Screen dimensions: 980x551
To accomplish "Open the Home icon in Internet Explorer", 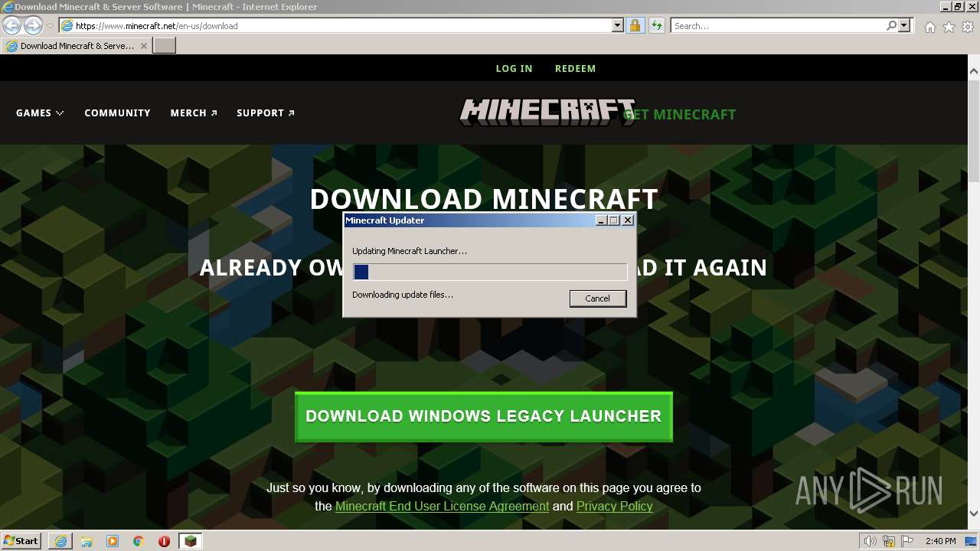I will click(x=929, y=27).
